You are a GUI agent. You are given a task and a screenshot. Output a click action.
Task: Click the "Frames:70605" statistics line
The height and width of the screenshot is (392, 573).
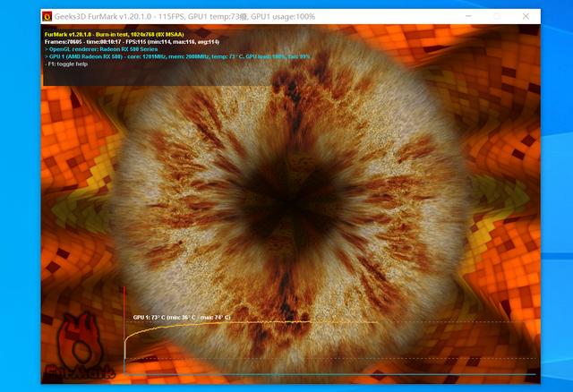[132, 42]
